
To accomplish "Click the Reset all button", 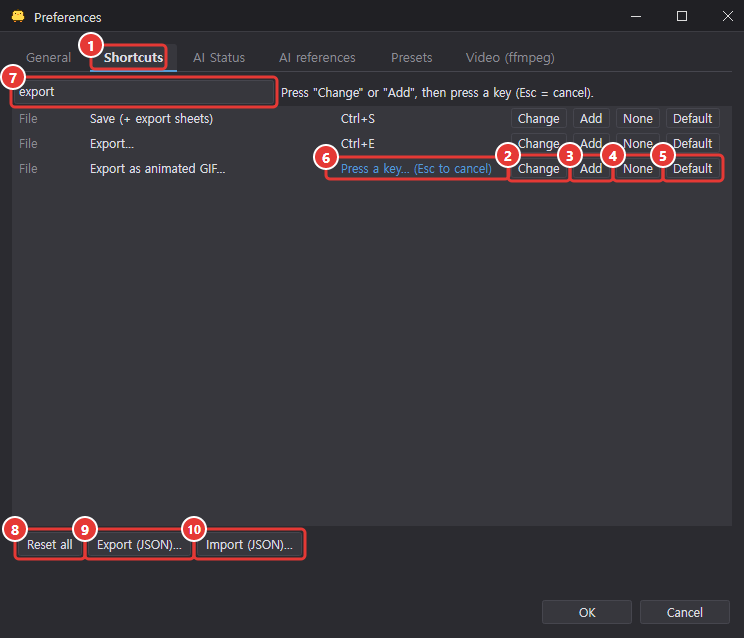I will click(49, 545).
